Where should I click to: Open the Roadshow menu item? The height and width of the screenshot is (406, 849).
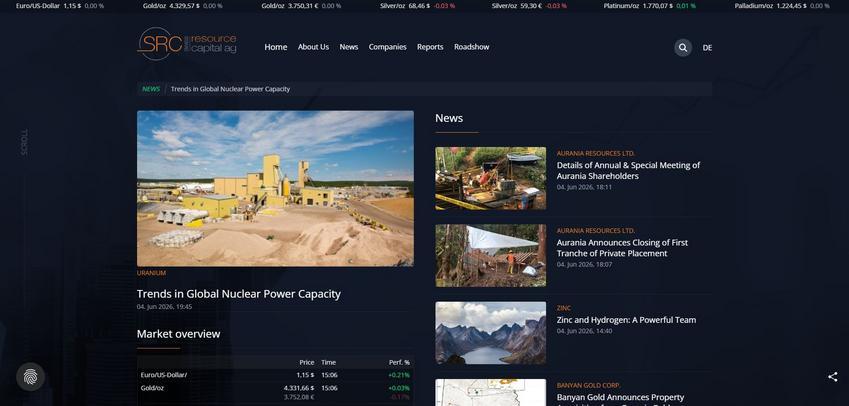point(472,47)
